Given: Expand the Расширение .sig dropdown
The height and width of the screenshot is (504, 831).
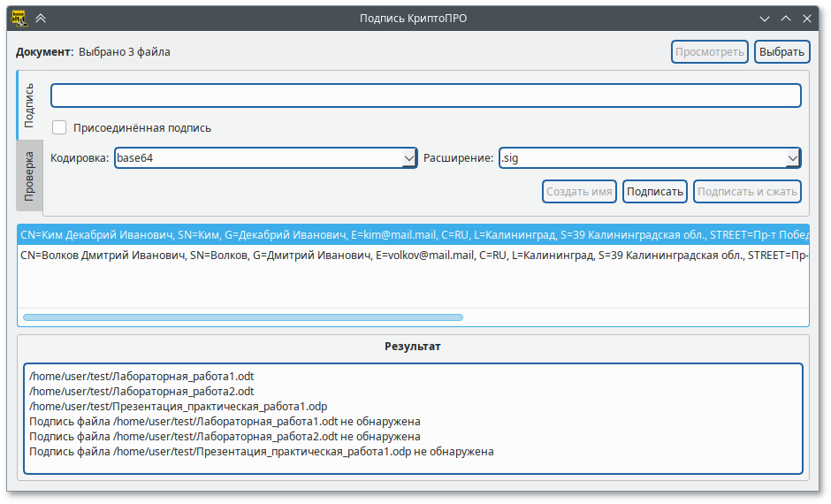Looking at the screenshot, I should click(650, 157).
